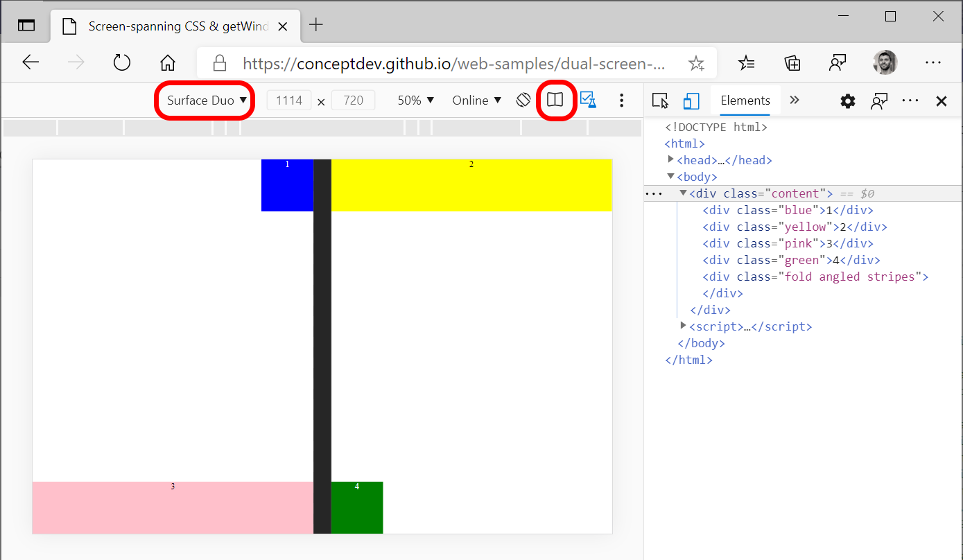
Task: Toggle device emulation mode
Action: (x=691, y=101)
